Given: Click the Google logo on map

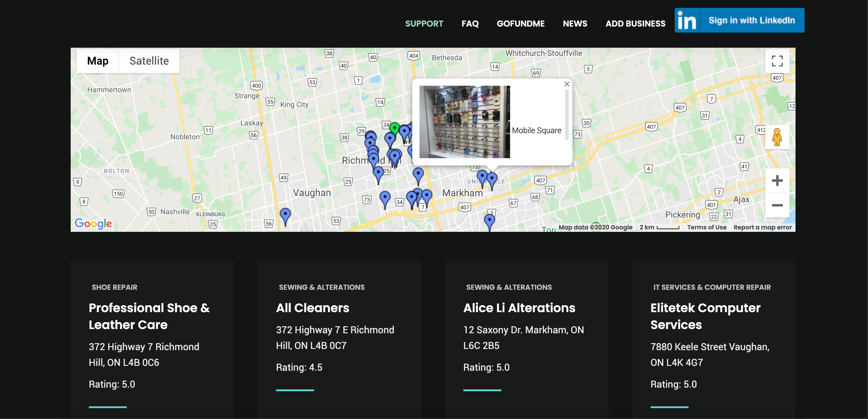Looking at the screenshot, I should point(93,223).
